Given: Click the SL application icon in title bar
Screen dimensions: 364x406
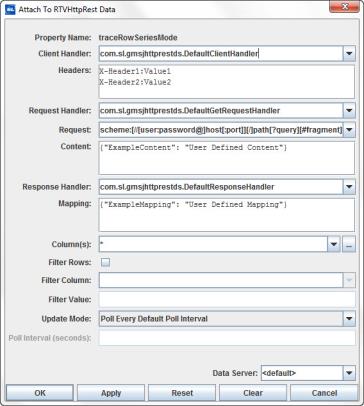Looking at the screenshot, I should point(10,9).
